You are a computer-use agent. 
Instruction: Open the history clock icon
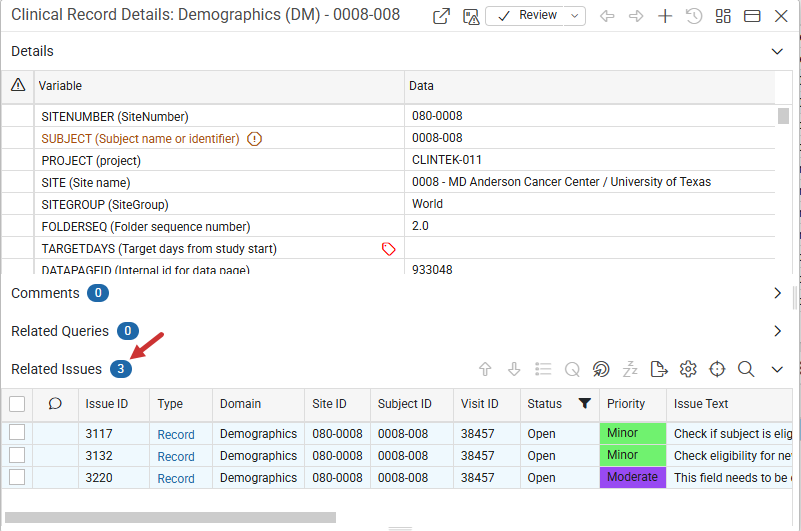coord(694,16)
